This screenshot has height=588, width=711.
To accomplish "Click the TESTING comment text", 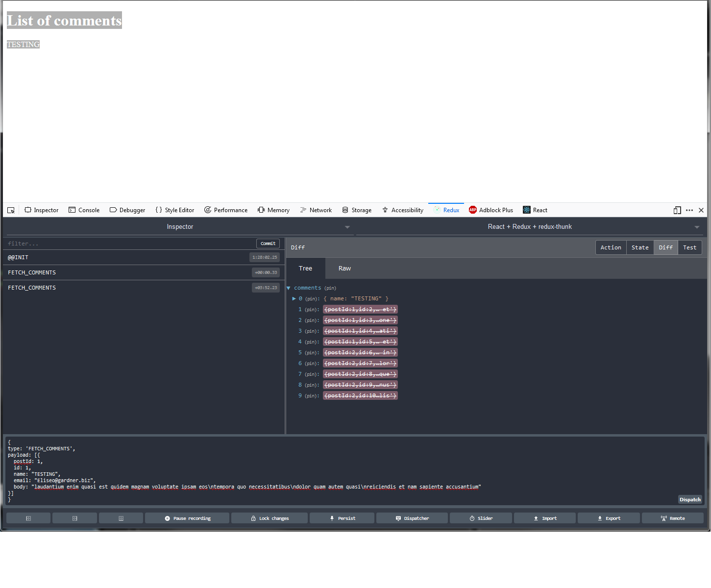I will point(23,45).
